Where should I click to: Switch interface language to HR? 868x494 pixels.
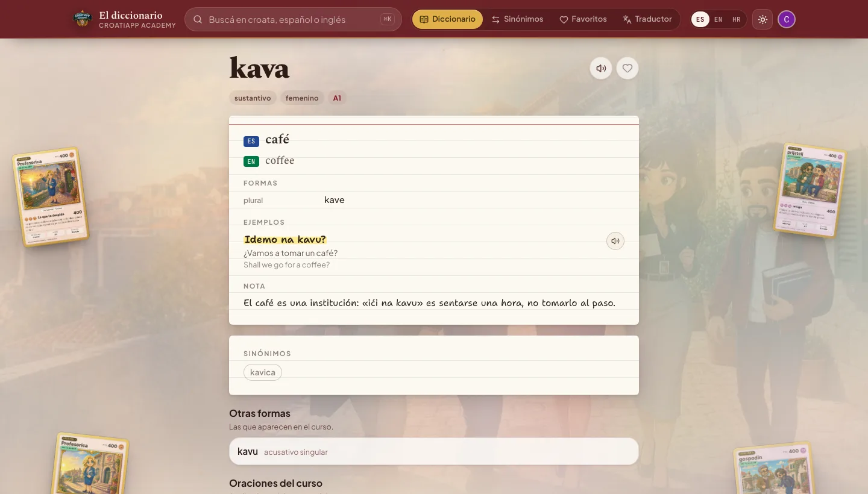[x=737, y=19]
